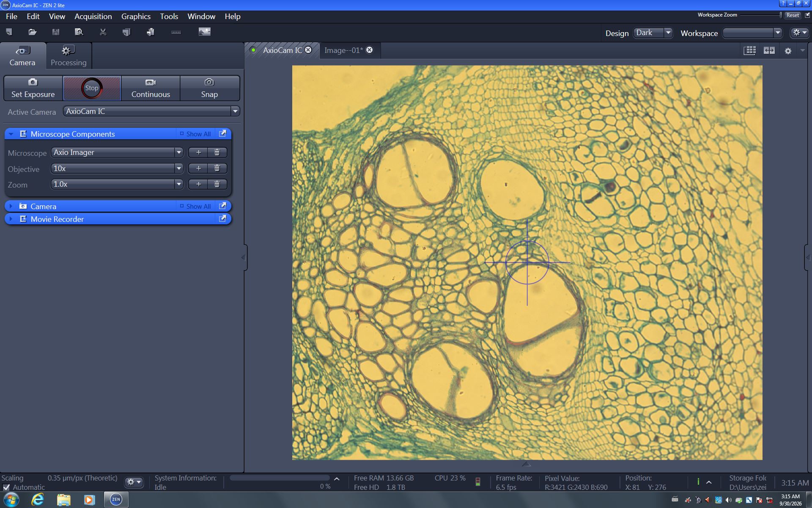Expand the Movie Recorder section
The image size is (812, 508).
click(11, 219)
